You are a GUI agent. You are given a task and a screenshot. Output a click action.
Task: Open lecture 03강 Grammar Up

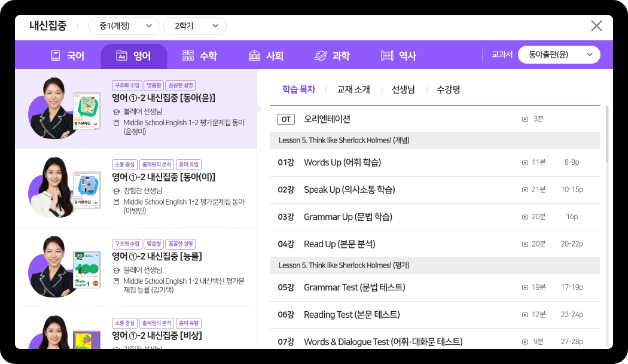click(435, 217)
